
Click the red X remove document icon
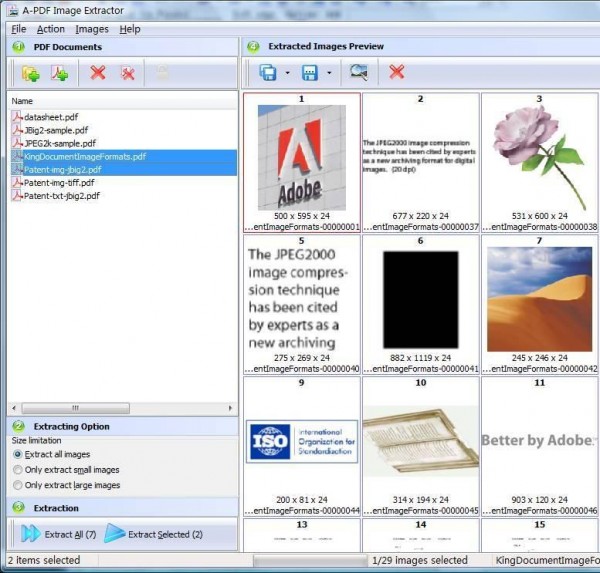click(97, 73)
